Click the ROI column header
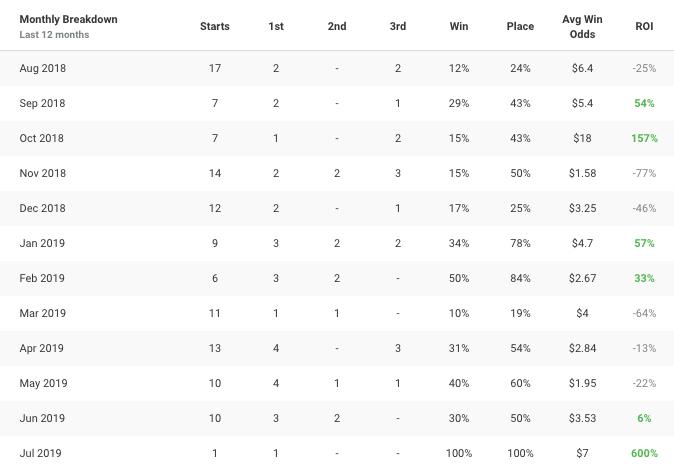The width and height of the screenshot is (674, 471). click(x=644, y=26)
